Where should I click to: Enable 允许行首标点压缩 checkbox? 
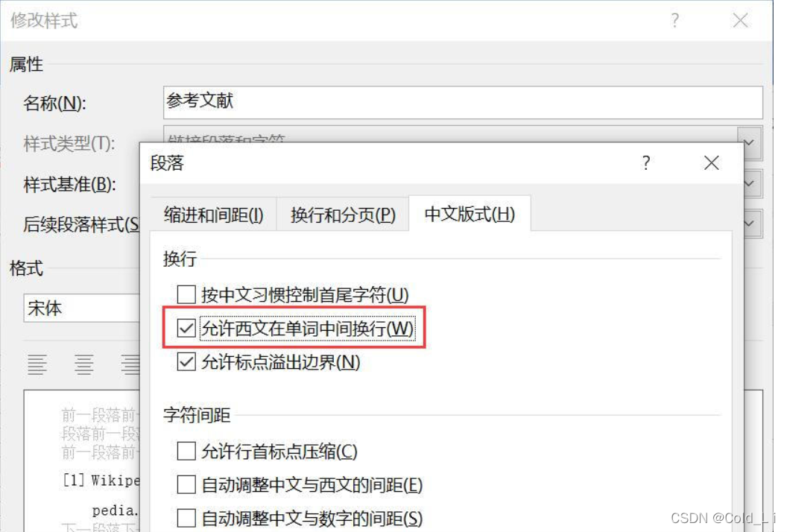click(x=186, y=452)
